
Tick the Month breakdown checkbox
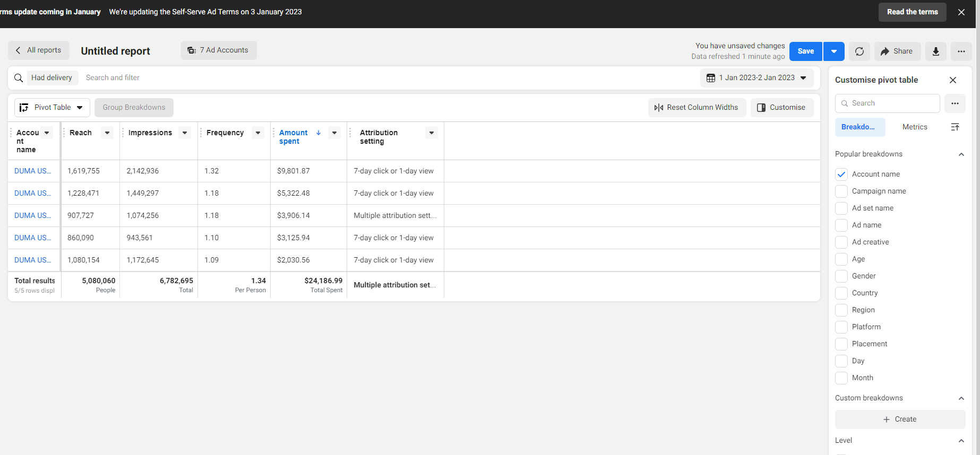click(x=841, y=378)
